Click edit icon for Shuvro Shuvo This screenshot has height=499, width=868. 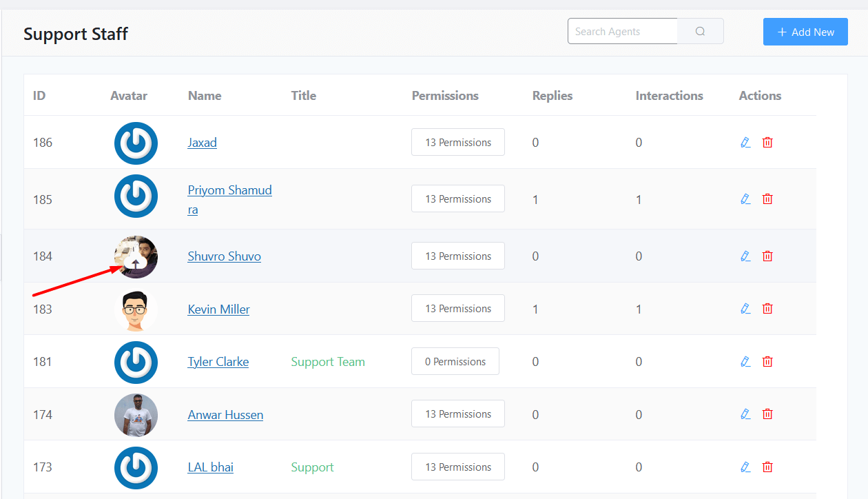[745, 256]
